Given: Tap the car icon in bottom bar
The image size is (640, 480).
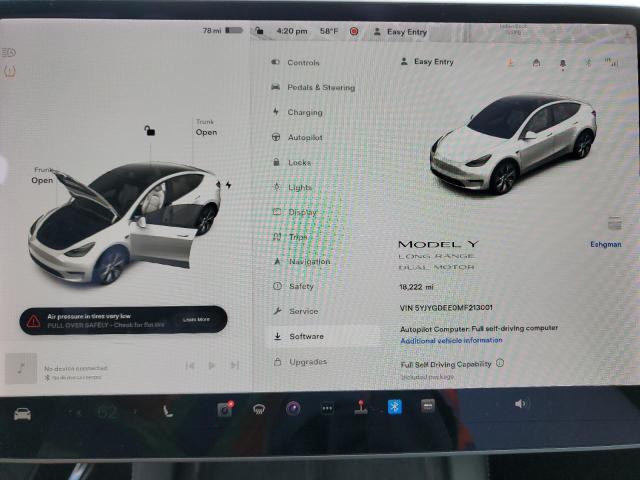Looking at the screenshot, I should 22,414.
